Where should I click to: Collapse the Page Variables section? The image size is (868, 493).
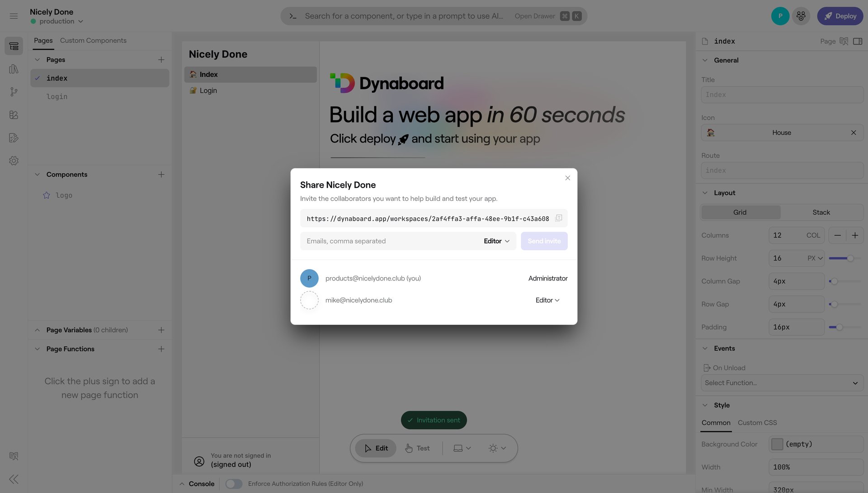click(x=37, y=330)
